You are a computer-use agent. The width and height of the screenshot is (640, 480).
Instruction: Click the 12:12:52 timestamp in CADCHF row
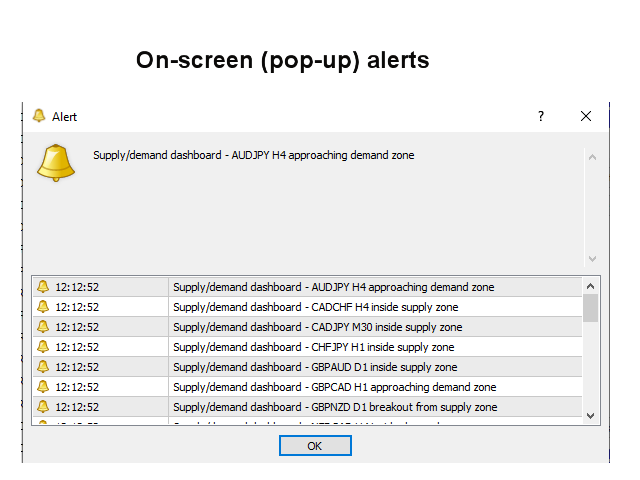[x=77, y=307]
